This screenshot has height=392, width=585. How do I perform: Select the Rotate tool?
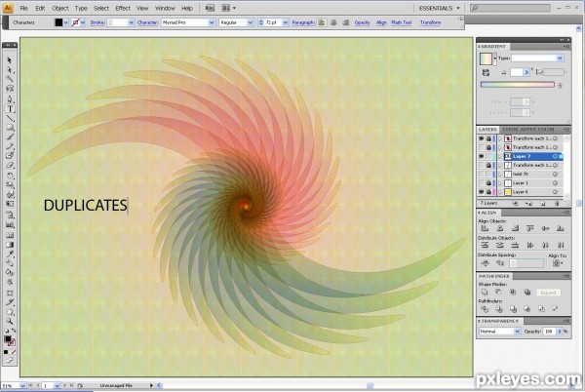10,176
